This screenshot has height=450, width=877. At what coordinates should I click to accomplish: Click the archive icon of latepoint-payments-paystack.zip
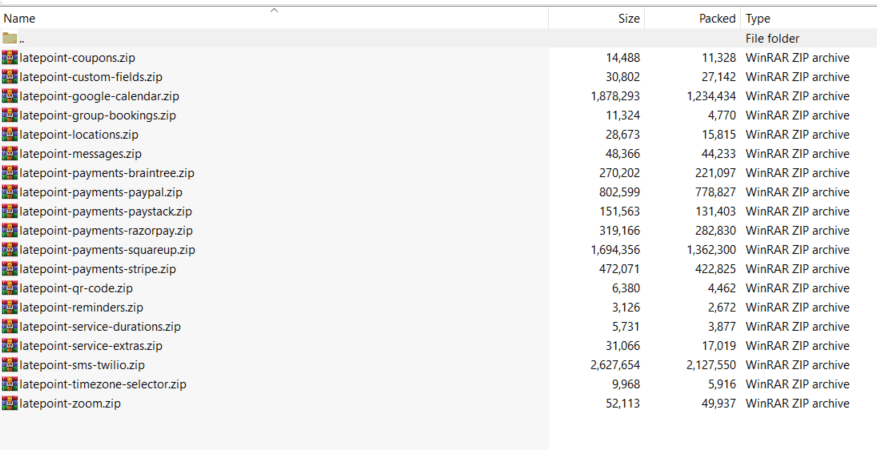(x=10, y=211)
